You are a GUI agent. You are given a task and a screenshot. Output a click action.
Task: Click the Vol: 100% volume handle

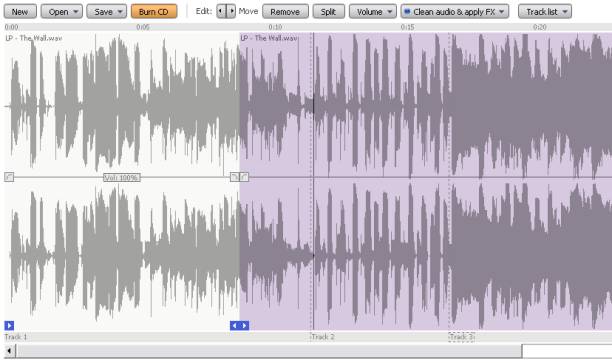point(122,178)
